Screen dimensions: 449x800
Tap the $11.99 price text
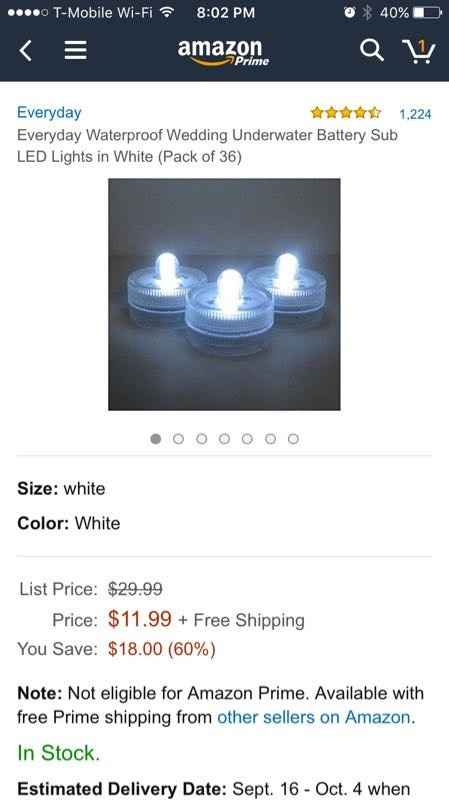[x=140, y=619]
